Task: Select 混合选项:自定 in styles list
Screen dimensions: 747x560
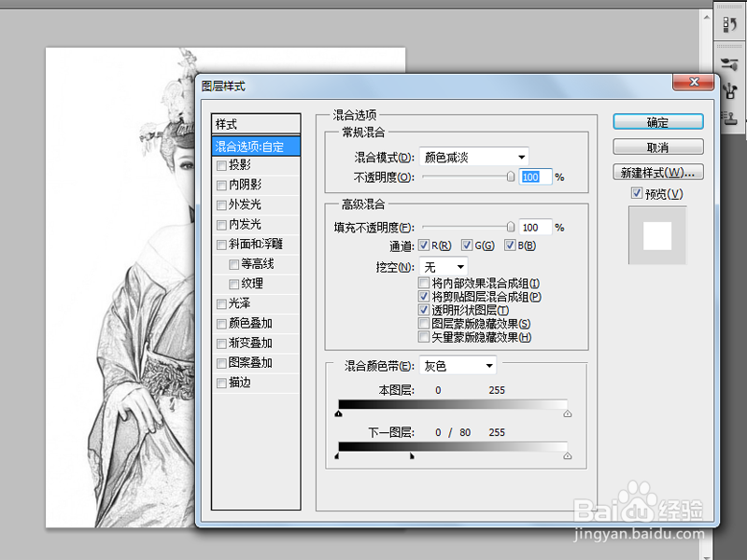Action: (x=256, y=147)
